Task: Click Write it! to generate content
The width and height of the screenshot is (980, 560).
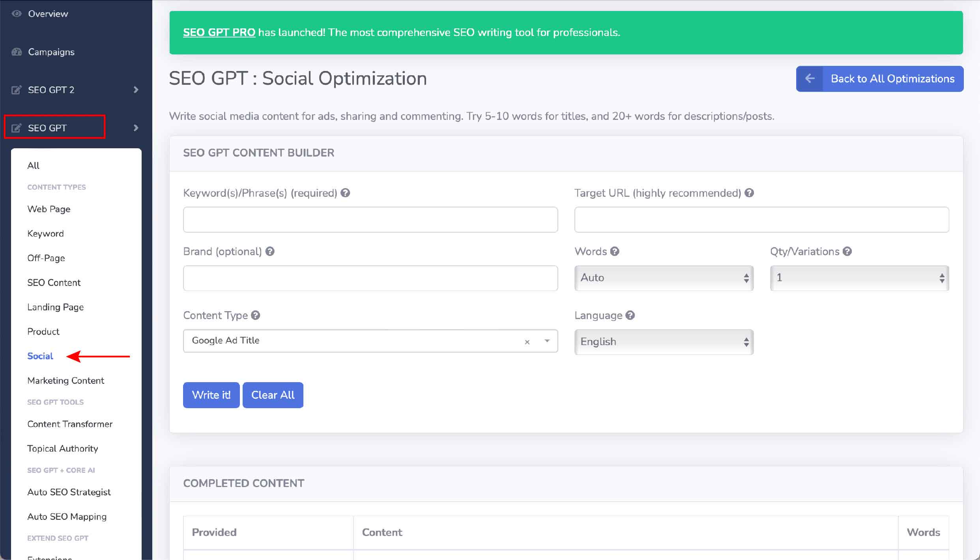Action: point(211,395)
